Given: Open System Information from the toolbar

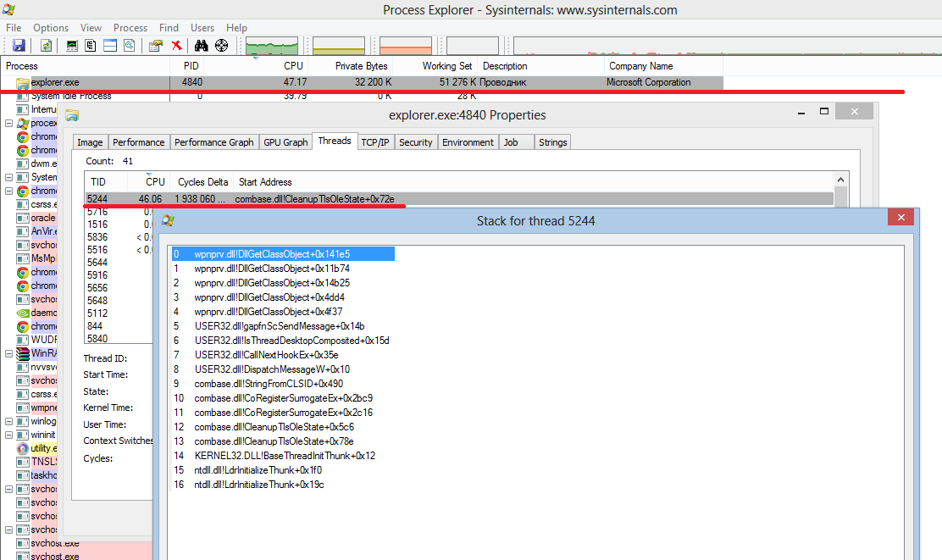Looking at the screenshot, I should point(71,46).
